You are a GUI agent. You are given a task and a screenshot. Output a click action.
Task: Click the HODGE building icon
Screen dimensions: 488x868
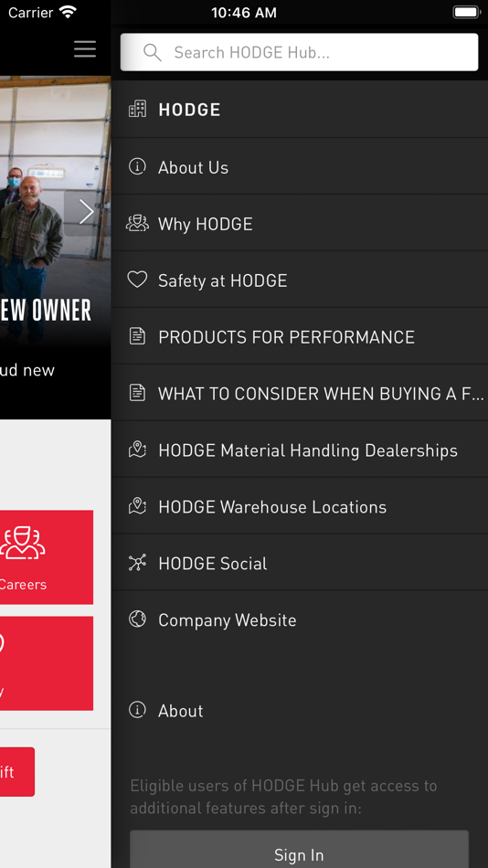coord(137,109)
